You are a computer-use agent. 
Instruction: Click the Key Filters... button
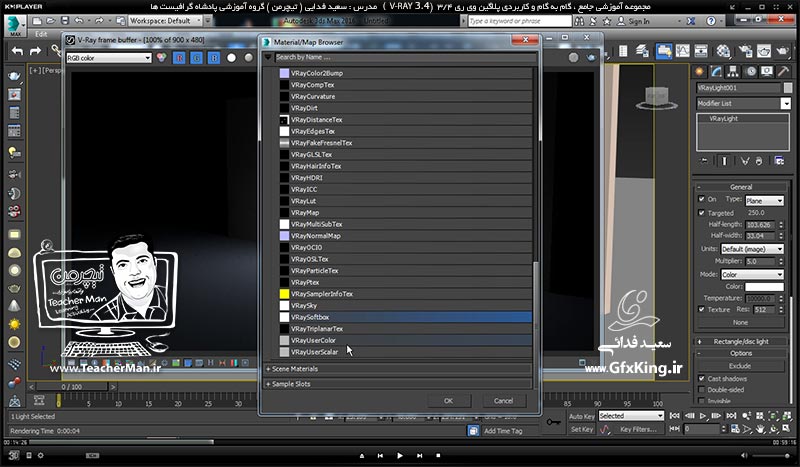638,429
